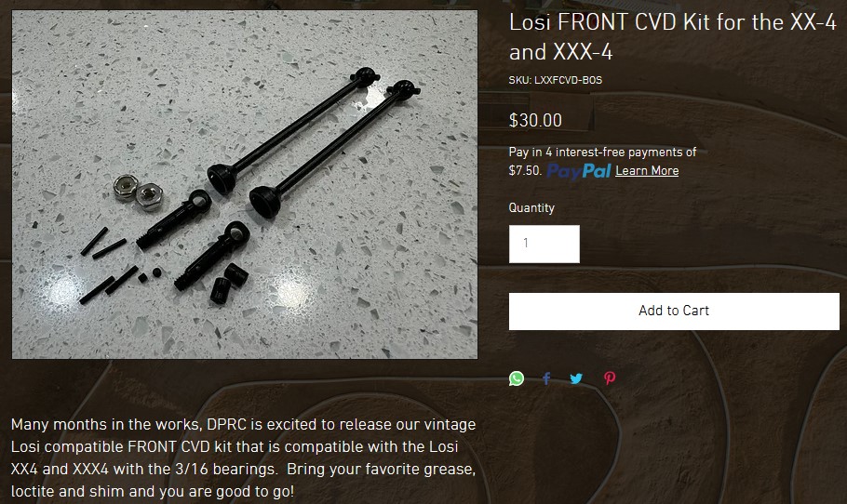Share product on Facebook icon

click(x=546, y=378)
